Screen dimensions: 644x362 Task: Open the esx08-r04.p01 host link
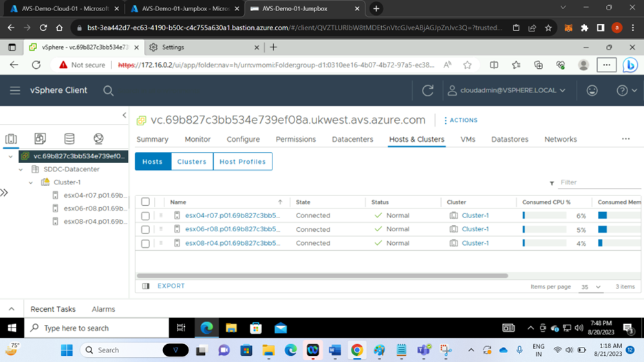point(233,243)
